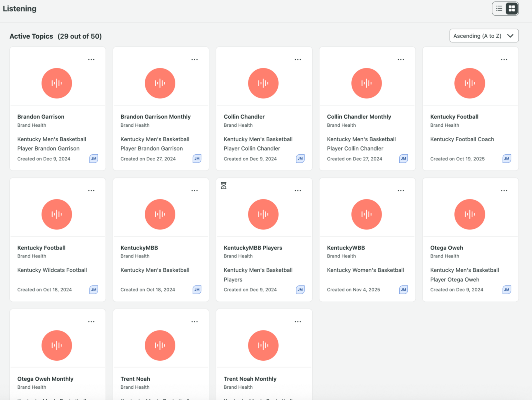Click the hourglass icon on KentuckyMBB Players card
Image resolution: width=532 pixels, height=400 pixels.
pos(224,185)
